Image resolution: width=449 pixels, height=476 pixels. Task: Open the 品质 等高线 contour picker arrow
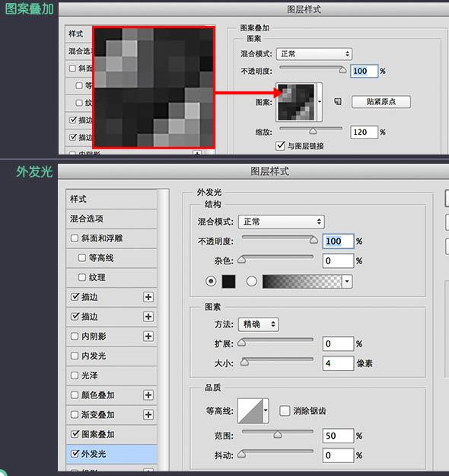[266, 411]
